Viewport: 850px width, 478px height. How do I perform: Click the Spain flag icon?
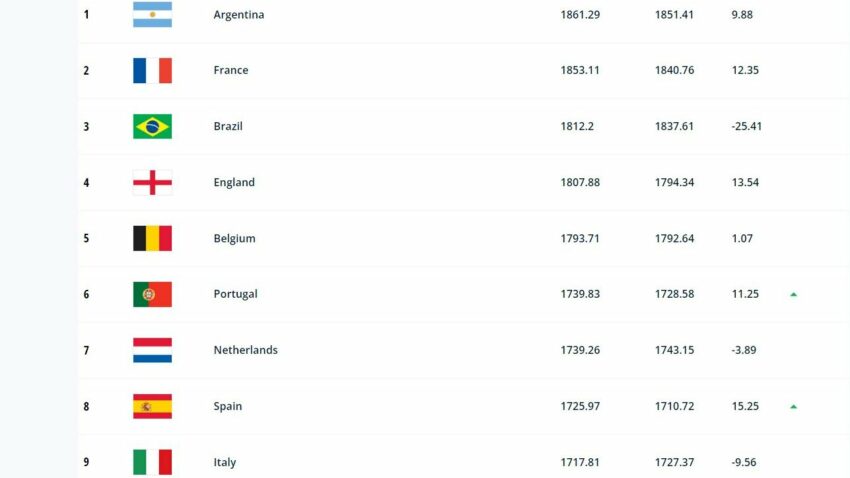[x=152, y=406]
